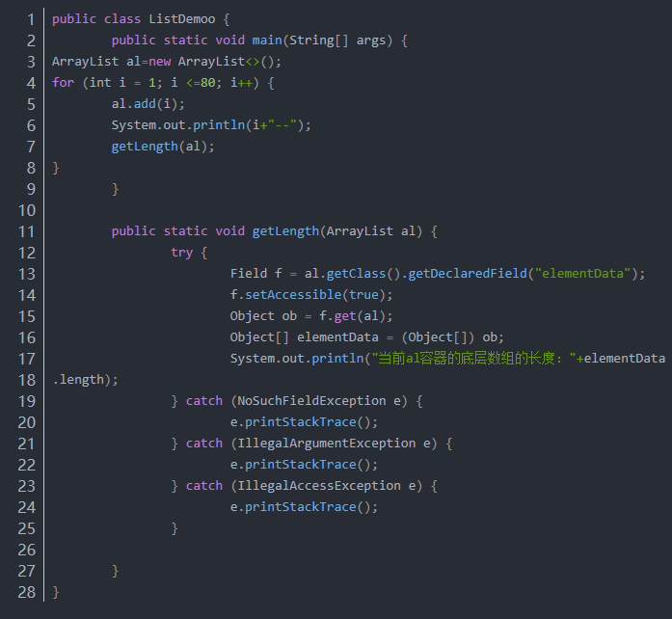This screenshot has height=619, width=672.
Task: Click 'i++' in the for loop
Action: (x=241, y=83)
